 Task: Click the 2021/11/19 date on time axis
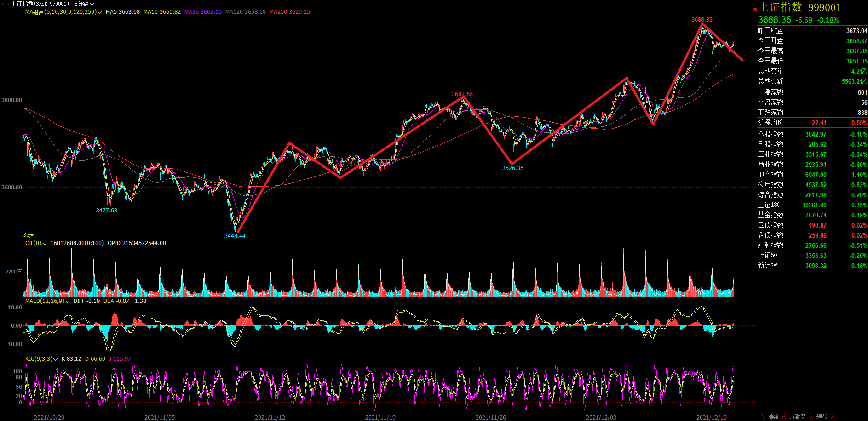pos(380,417)
